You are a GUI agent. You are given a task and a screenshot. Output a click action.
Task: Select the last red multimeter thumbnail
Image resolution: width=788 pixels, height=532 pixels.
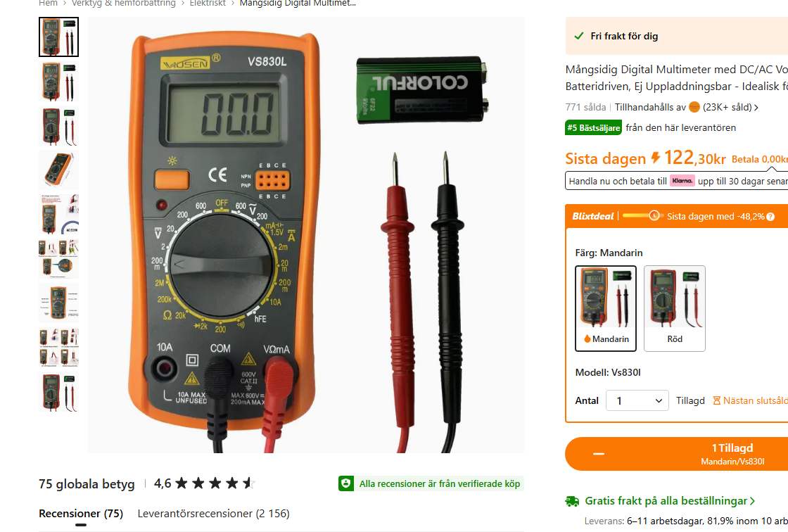click(x=59, y=392)
